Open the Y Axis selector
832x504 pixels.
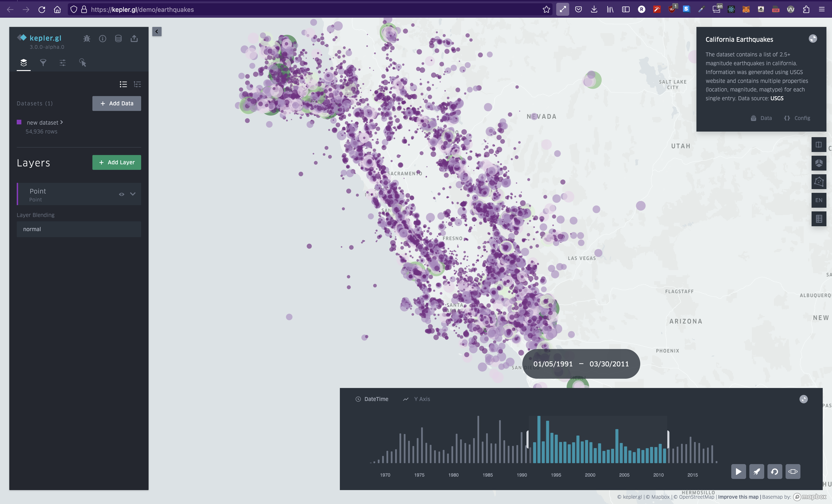tap(416, 399)
